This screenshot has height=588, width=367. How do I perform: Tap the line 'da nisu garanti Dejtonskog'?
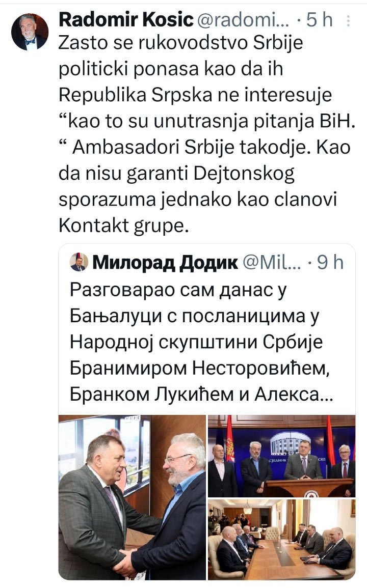176,173
